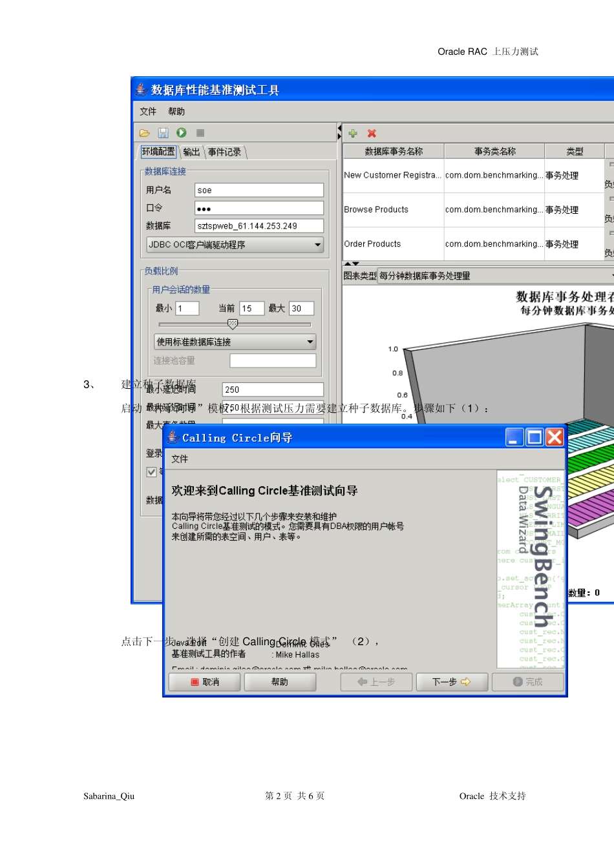Click the grey stop square icon

(x=200, y=133)
